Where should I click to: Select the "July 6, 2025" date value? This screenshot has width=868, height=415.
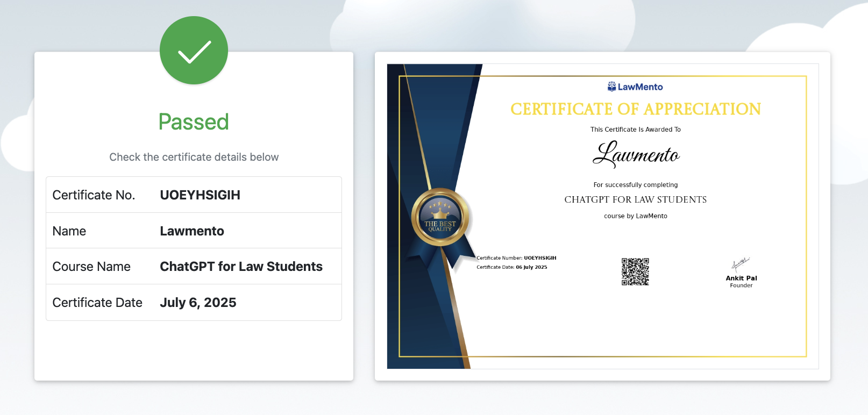pyautogui.click(x=198, y=303)
